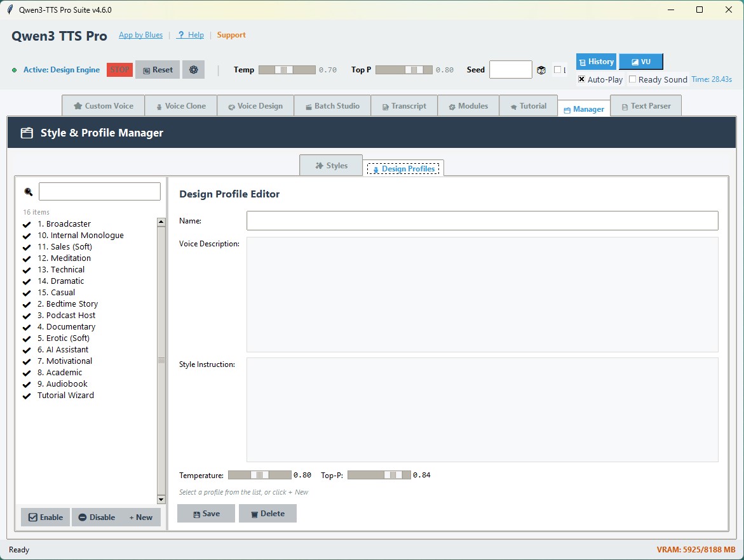Open the Text Parser tab

(646, 105)
